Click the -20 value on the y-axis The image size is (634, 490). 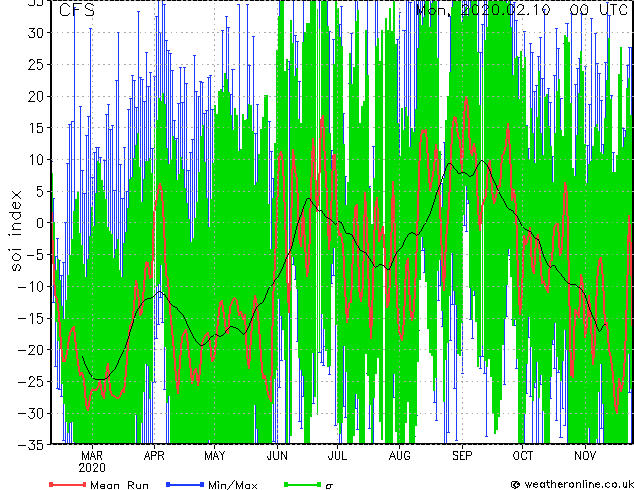(31, 350)
